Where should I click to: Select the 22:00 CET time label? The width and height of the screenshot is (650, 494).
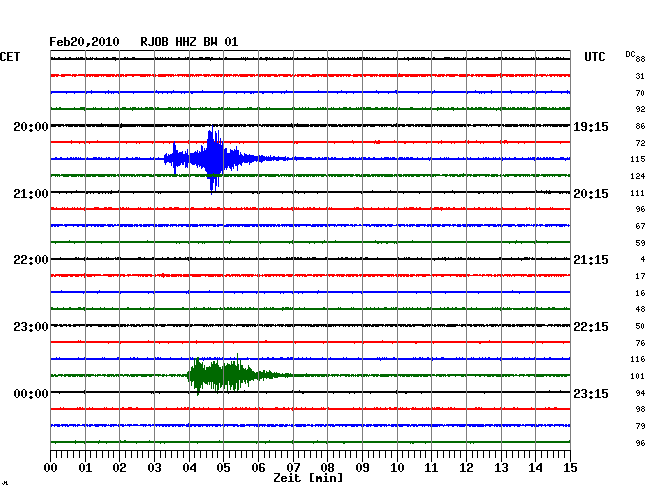(31, 260)
